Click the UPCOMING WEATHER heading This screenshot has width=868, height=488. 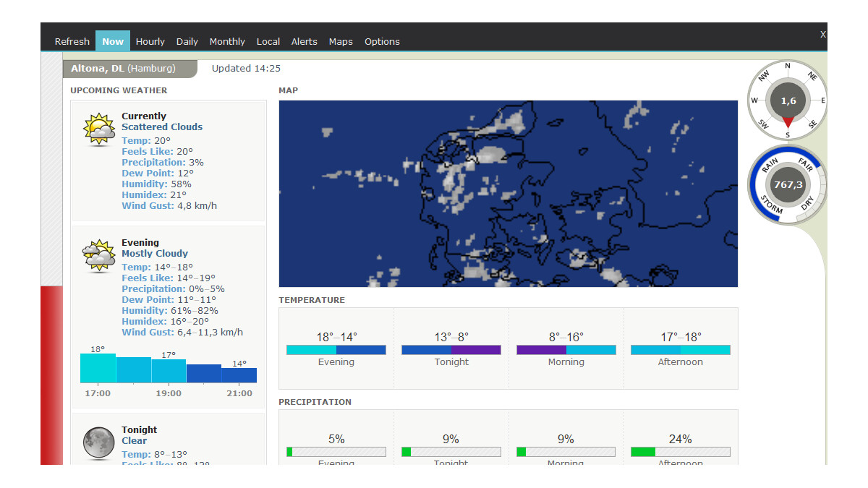click(119, 90)
